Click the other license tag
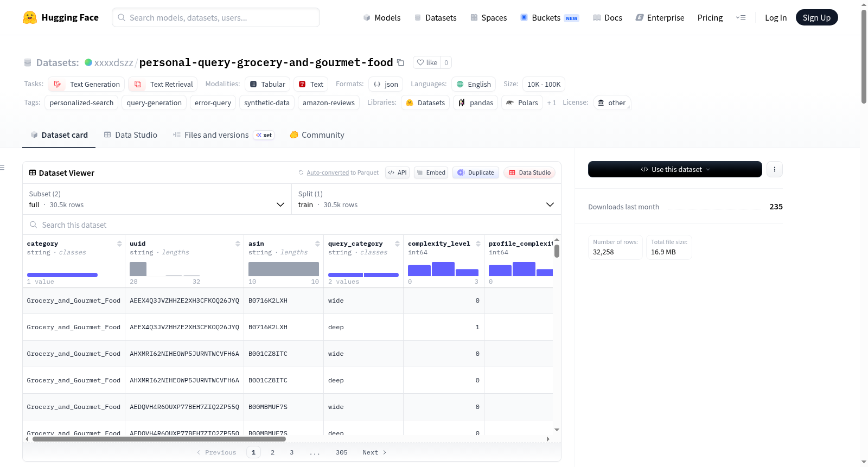Image resolution: width=868 pixels, height=467 pixels. tap(612, 103)
